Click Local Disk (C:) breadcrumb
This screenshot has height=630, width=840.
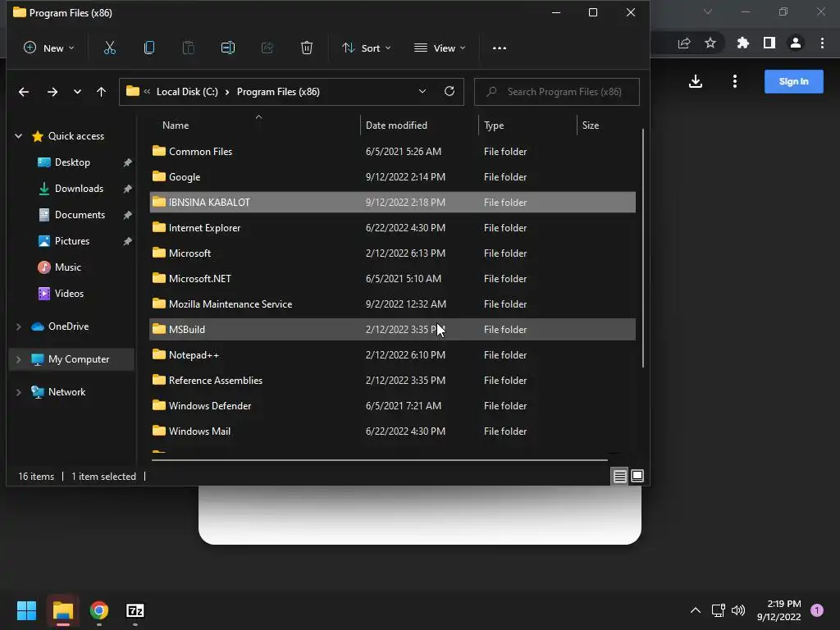pos(187,92)
